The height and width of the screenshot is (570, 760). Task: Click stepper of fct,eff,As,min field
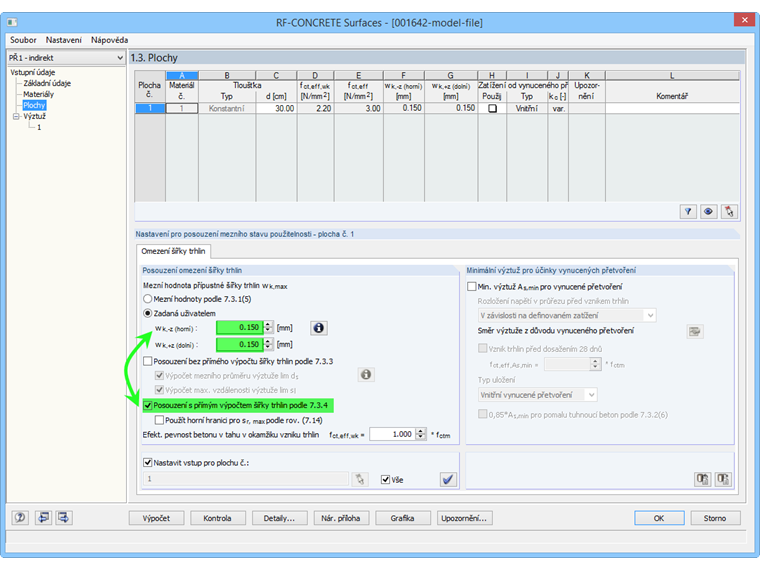point(596,364)
